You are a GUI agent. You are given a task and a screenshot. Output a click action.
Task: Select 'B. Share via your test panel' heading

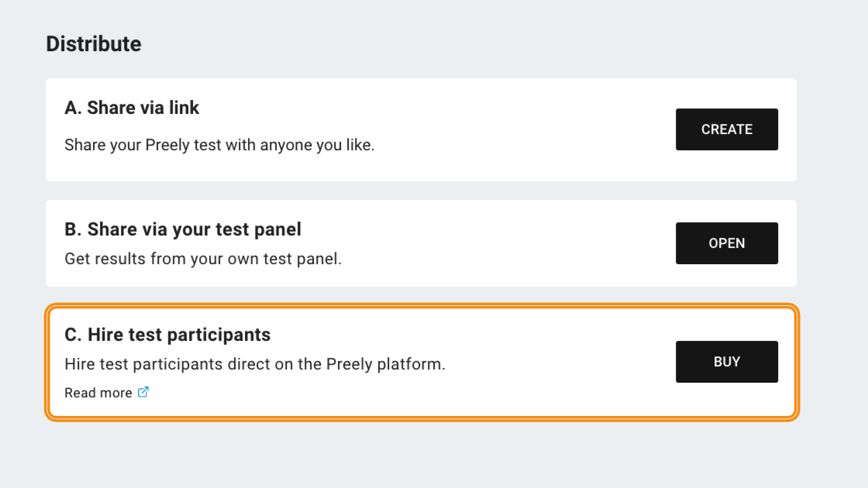(x=183, y=229)
